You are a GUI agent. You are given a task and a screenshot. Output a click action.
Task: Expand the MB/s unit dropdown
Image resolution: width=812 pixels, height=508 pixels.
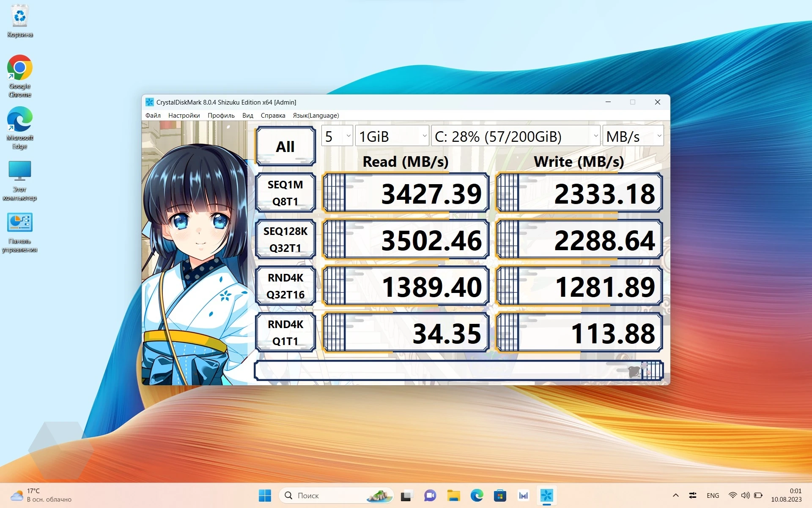click(x=633, y=136)
